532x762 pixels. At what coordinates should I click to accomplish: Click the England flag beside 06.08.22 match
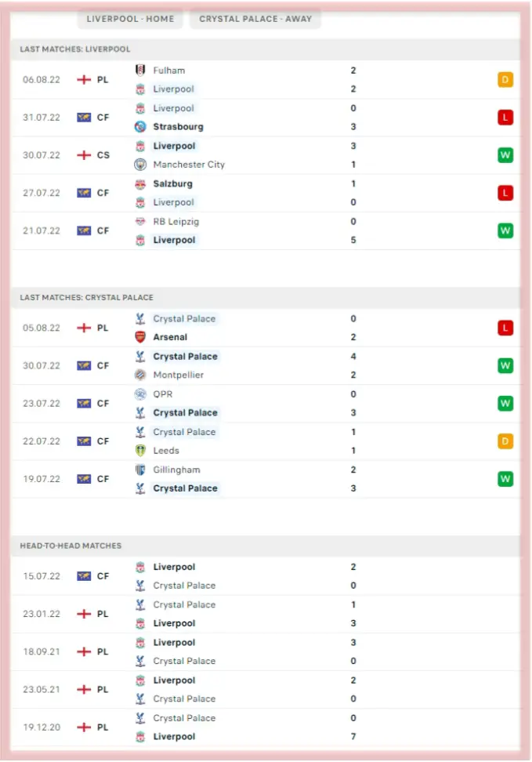(x=84, y=80)
